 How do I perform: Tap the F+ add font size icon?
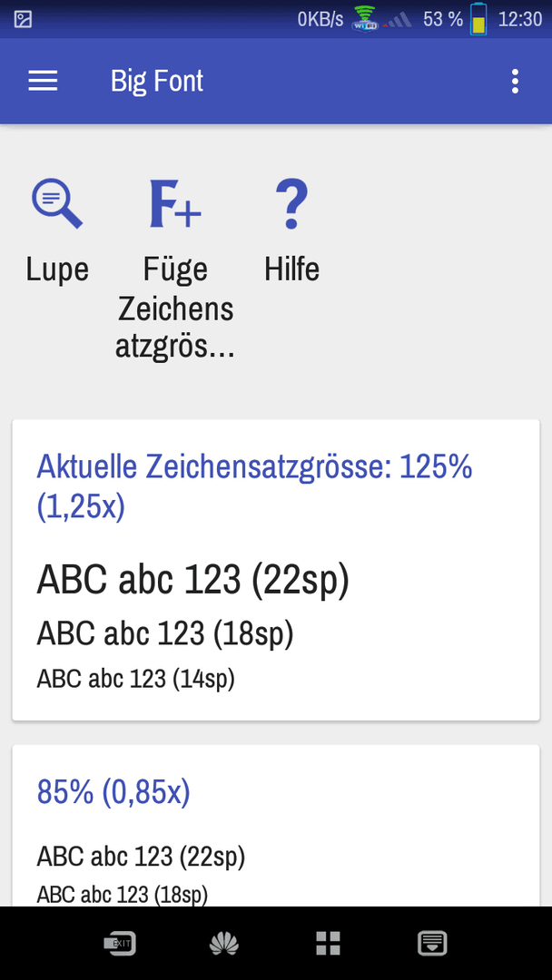175,204
